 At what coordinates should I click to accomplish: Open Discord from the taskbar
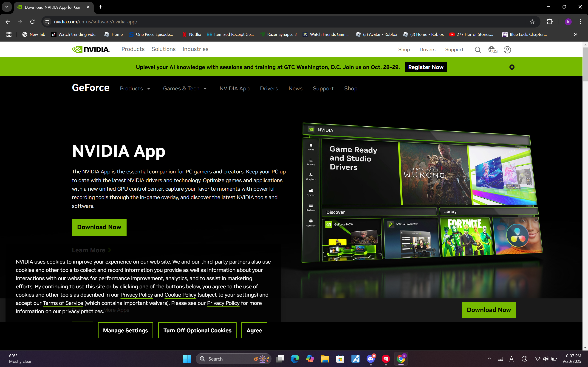click(371, 359)
